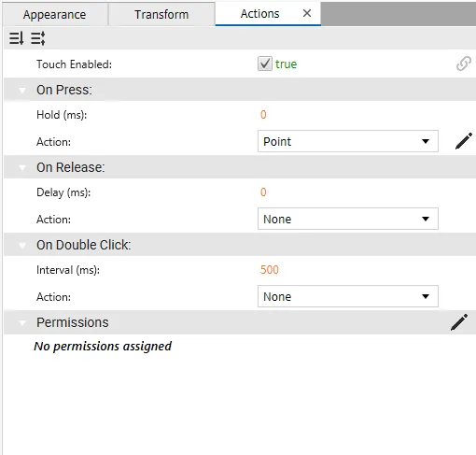Click the Permissions edit pencil icon
The image size is (476, 455).
459,322
